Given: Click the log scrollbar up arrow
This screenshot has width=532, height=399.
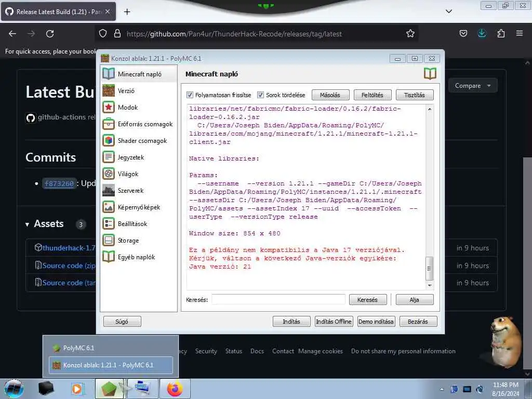Looking at the screenshot, I should point(430,109).
